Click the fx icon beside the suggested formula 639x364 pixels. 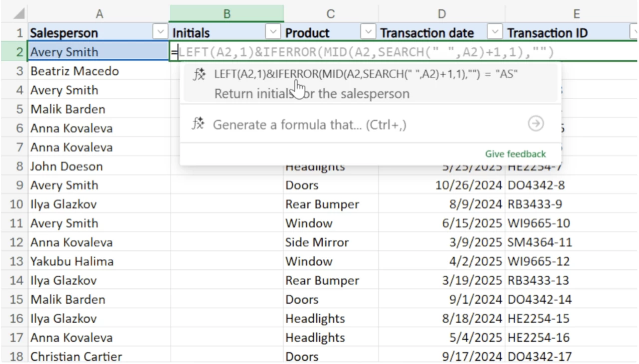(x=199, y=73)
